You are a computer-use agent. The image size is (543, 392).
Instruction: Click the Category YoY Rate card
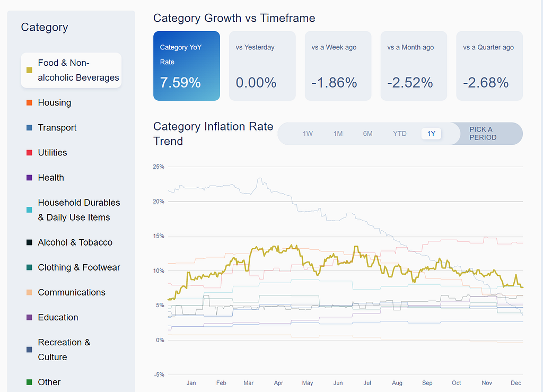click(187, 66)
